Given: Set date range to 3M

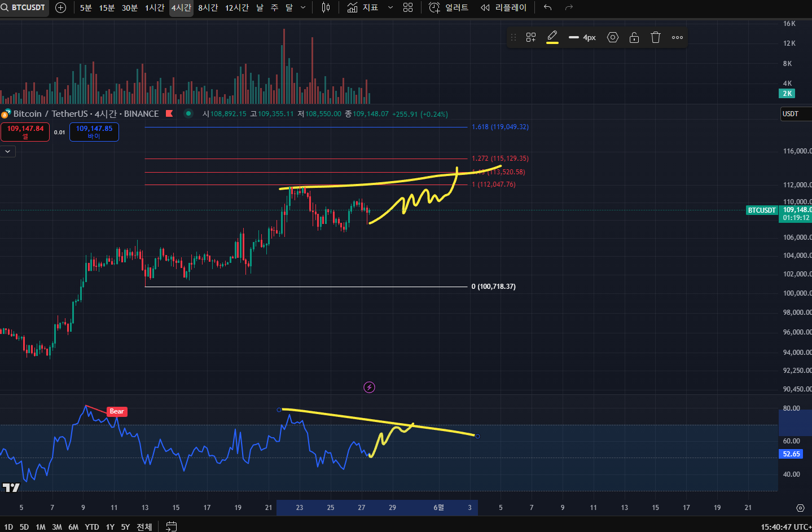Looking at the screenshot, I should point(57,527).
